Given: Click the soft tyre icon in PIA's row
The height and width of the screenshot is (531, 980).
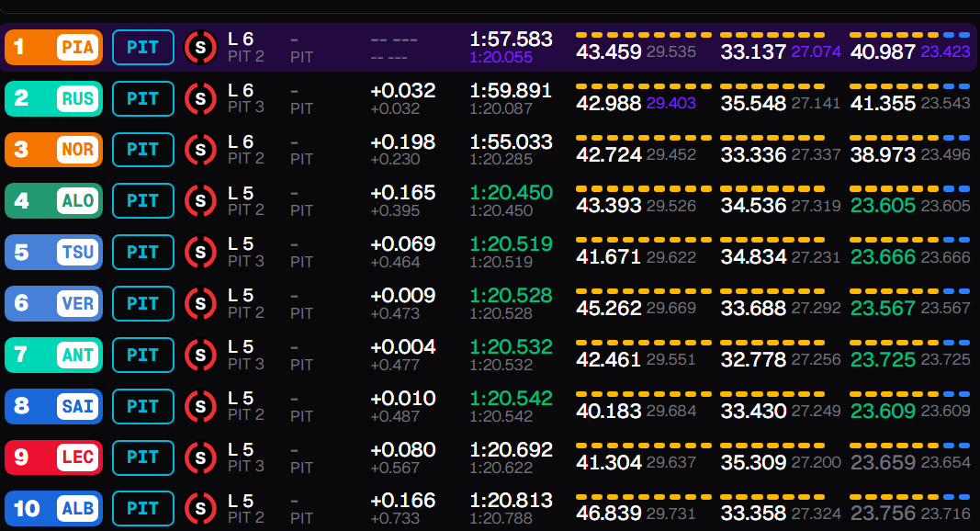Looking at the screenshot, I should 200,47.
